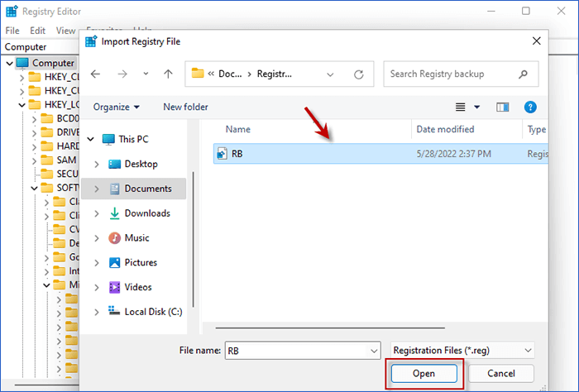Image resolution: width=579 pixels, height=392 pixels.
Task: Cancel the import dialog
Action: pyautogui.click(x=501, y=374)
